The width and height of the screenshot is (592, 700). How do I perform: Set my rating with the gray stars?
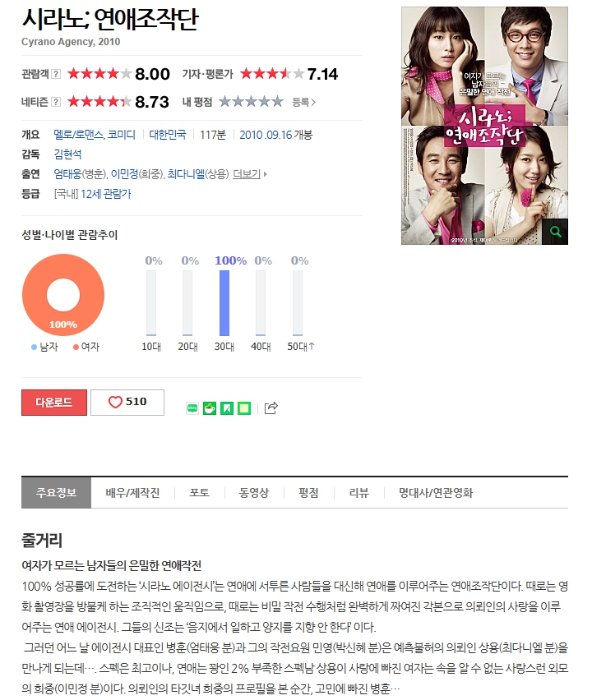[x=251, y=102]
